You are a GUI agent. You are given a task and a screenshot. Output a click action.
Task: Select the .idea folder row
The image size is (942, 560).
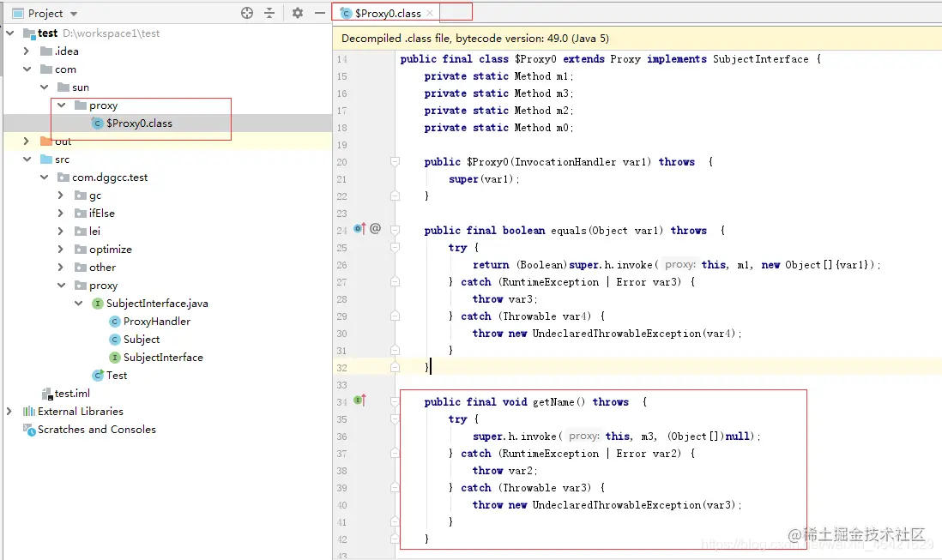[x=167, y=51]
